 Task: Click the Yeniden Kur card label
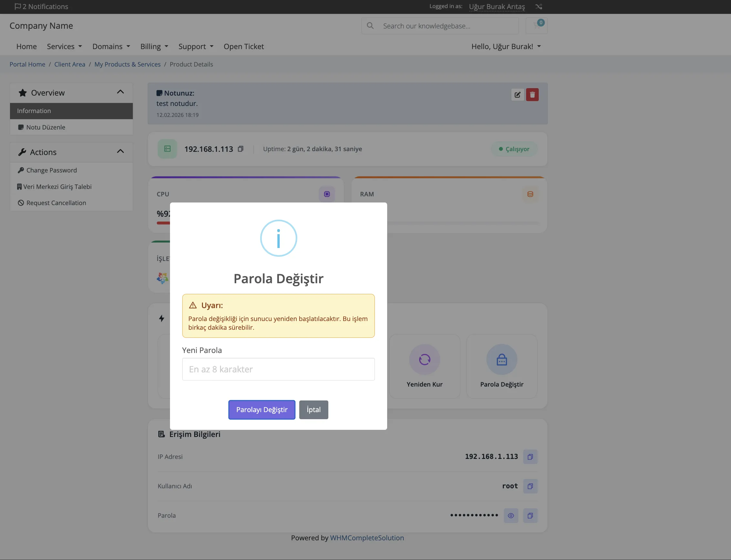pos(425,384)
